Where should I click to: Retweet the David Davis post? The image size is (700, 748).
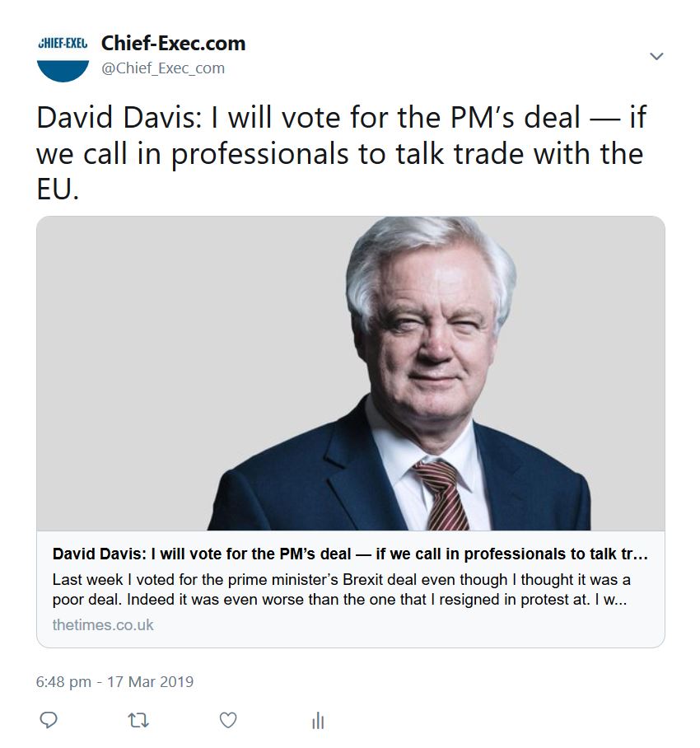(138, 720)
